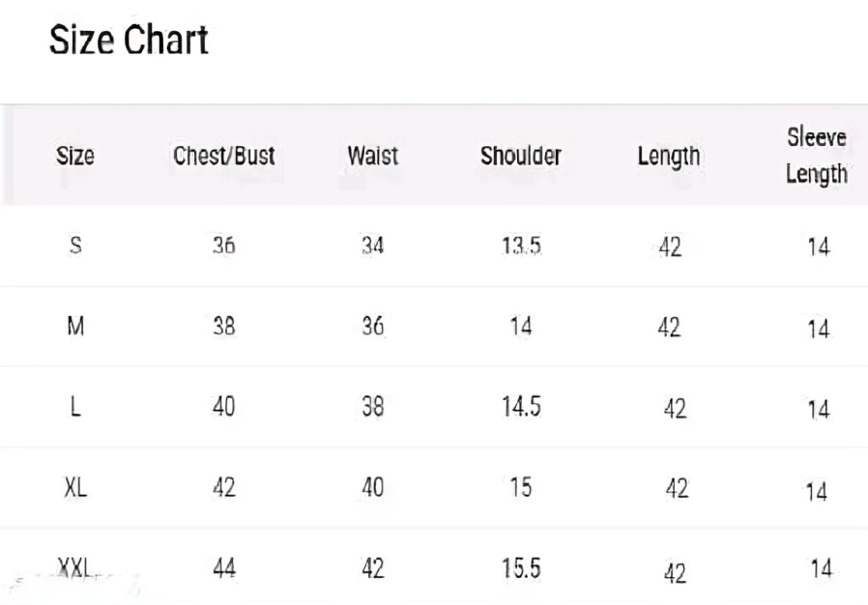Click the Chest/Bust column header
868x605 pixels.
pos(224,155)
